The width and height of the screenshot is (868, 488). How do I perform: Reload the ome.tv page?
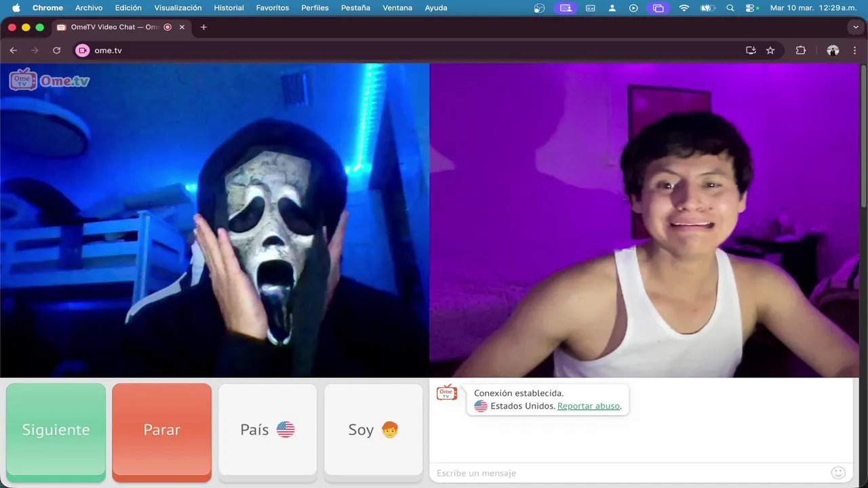coord(56,50)
